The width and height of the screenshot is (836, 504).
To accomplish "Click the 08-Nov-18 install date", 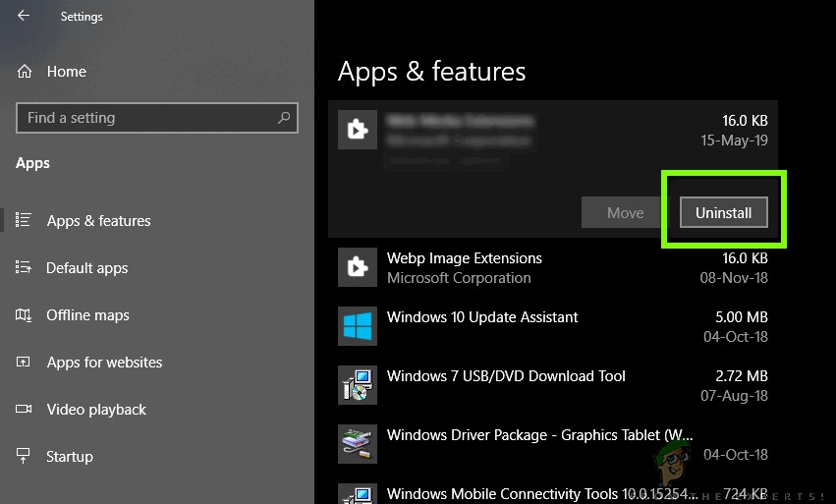I will 734,277.
